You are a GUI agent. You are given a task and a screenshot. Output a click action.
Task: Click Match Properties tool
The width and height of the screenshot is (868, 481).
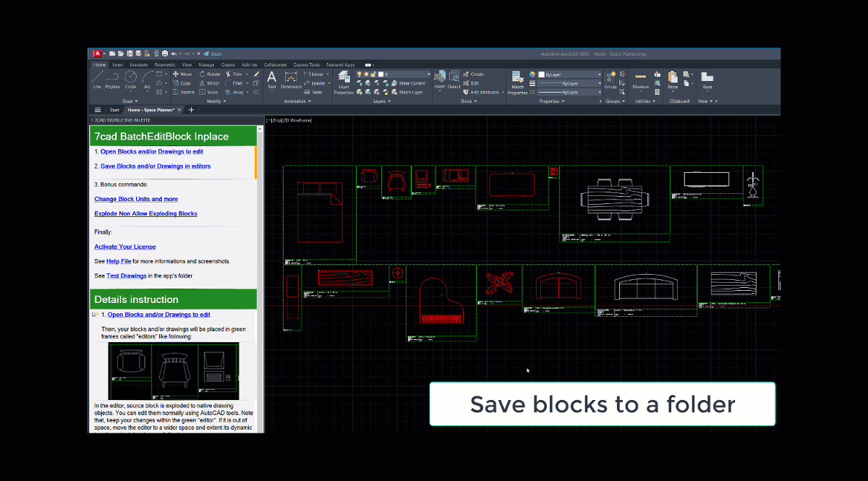[x=517, y=82]
